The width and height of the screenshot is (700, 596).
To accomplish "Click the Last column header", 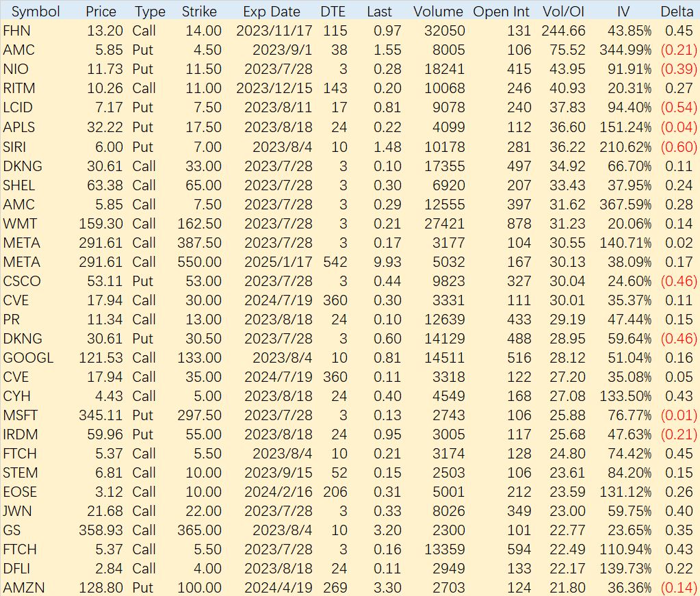I will click(x=380, y=12).
